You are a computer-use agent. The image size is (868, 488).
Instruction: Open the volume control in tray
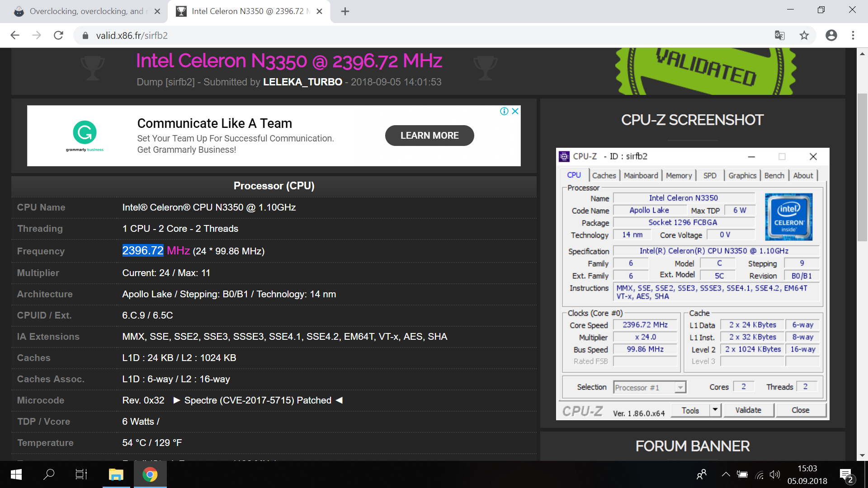pos(775,474)
